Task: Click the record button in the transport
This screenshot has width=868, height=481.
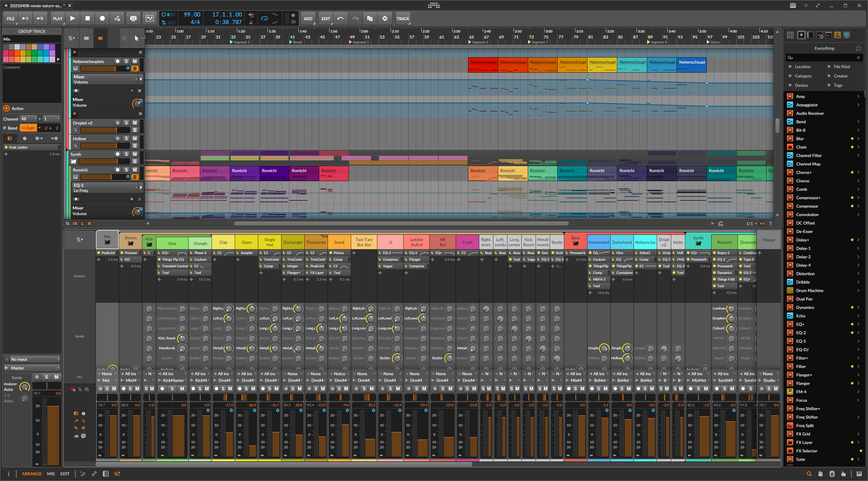Action: tap(102, 18)
